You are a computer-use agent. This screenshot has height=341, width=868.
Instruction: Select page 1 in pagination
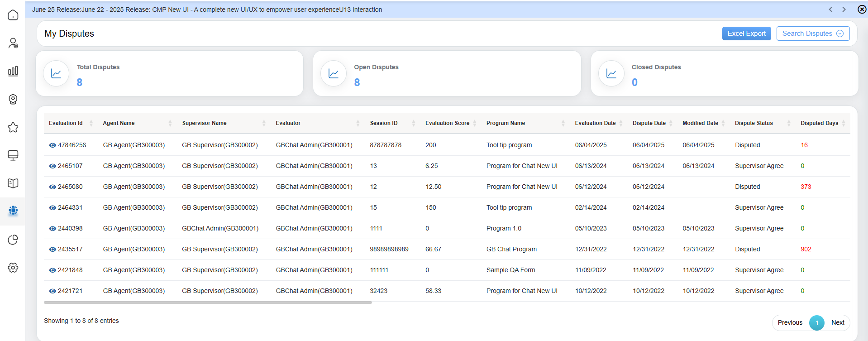pos(816,322)
